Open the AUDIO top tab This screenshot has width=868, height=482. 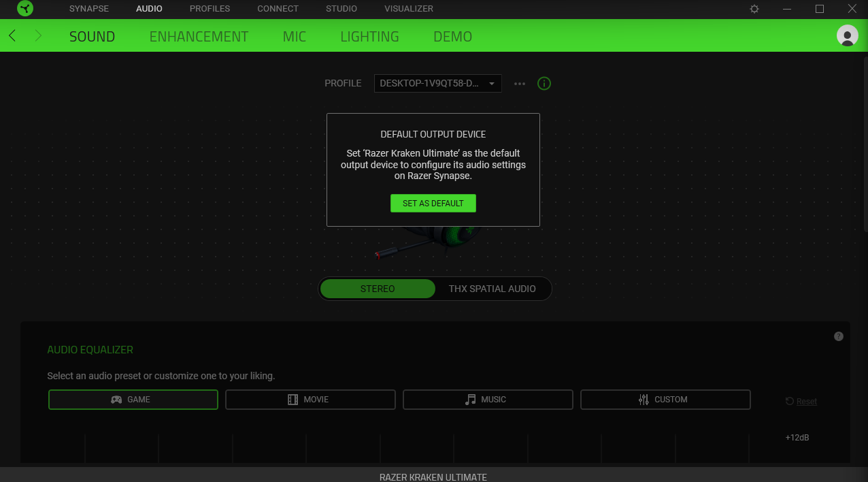149,9
